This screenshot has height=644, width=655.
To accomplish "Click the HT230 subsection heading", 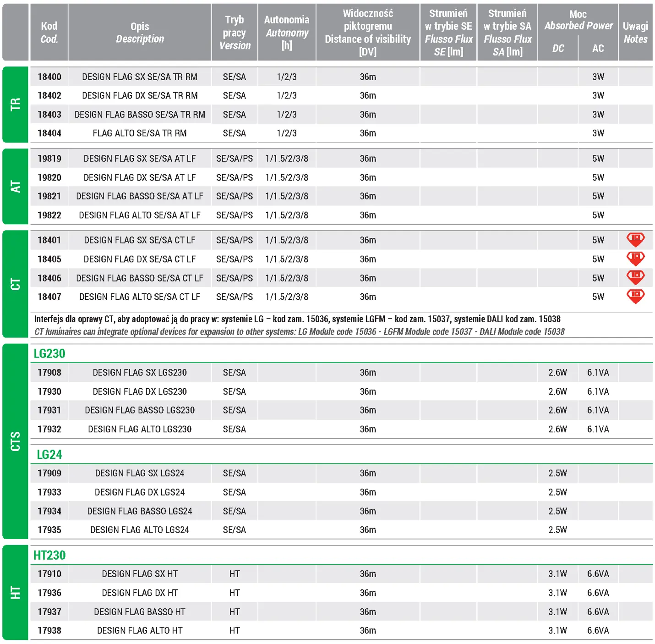I will (49, 555).
